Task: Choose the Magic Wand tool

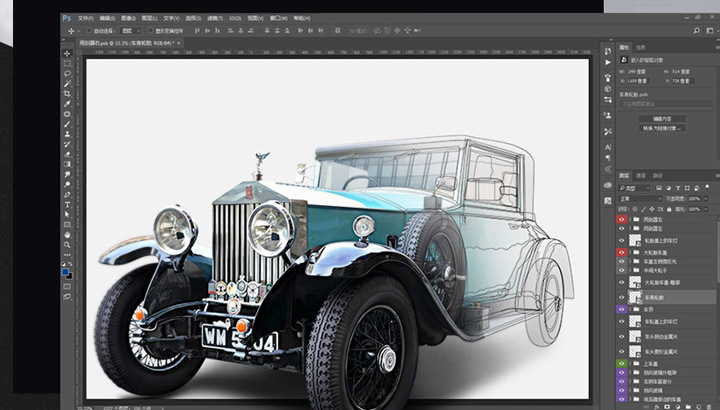Action: pos(67,83)
